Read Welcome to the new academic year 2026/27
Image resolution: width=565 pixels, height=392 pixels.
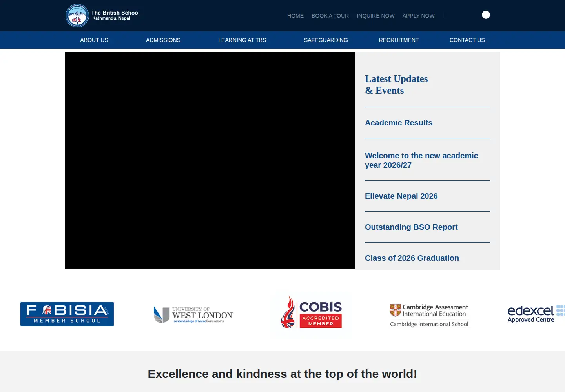(421, 160)
